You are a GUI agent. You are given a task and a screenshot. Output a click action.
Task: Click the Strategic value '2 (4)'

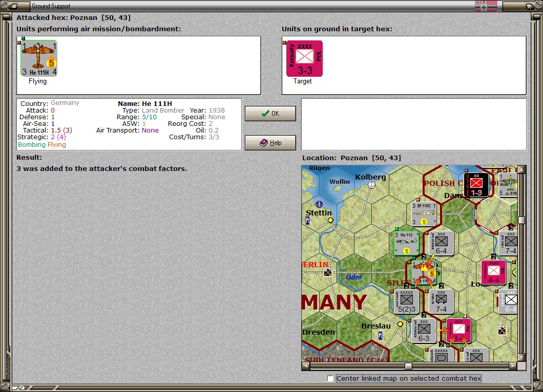coord(58,137)
